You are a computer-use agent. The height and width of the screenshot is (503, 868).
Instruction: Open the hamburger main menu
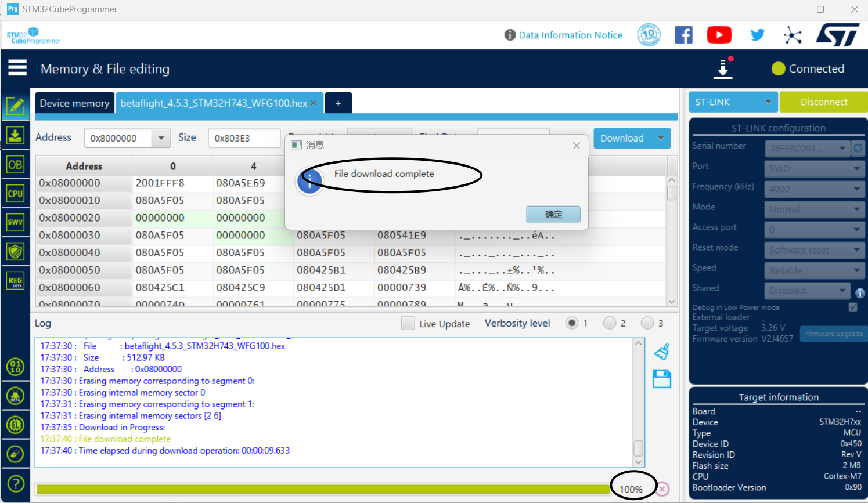pyautogui.click(x=17, y=68)
